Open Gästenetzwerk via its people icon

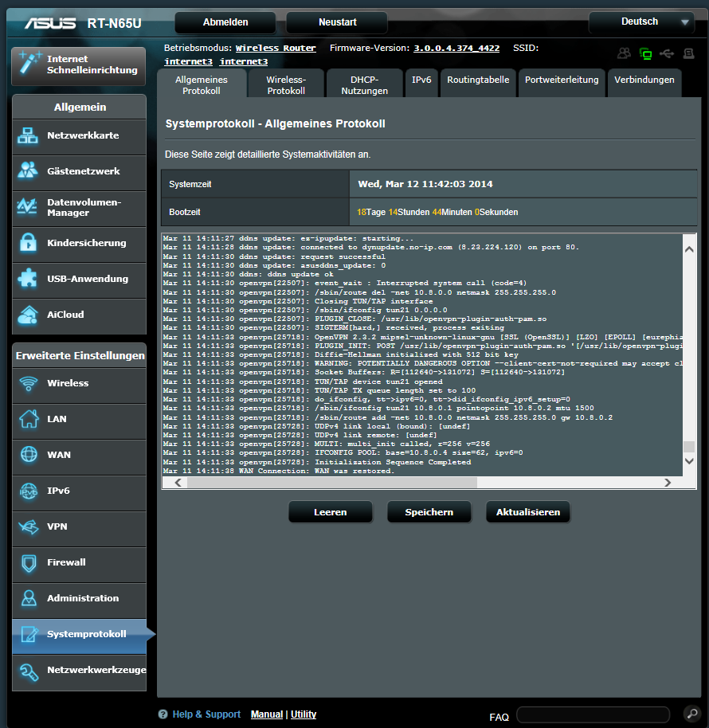[28, 171]
